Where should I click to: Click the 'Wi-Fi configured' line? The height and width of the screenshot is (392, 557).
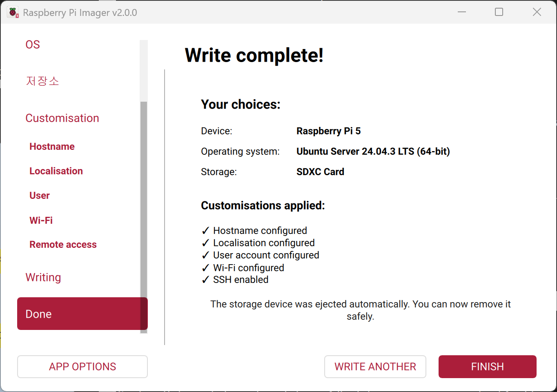pyautogui.click(x=243, y=268)
